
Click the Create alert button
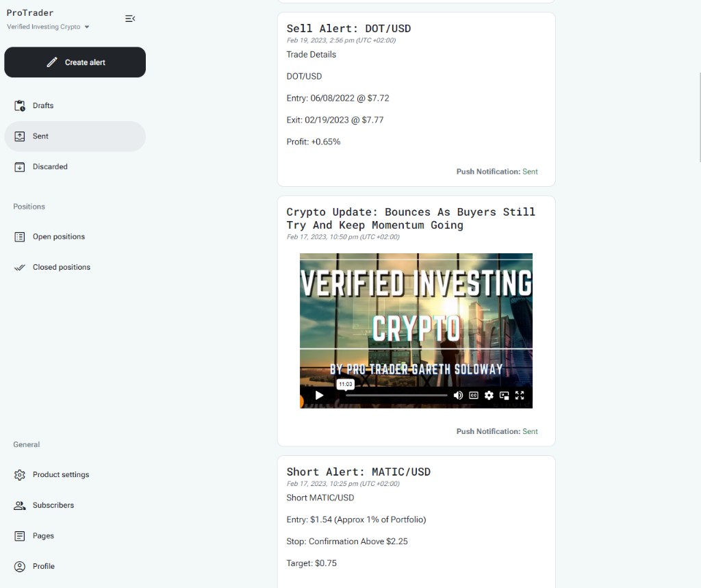[x=75, y=62]
